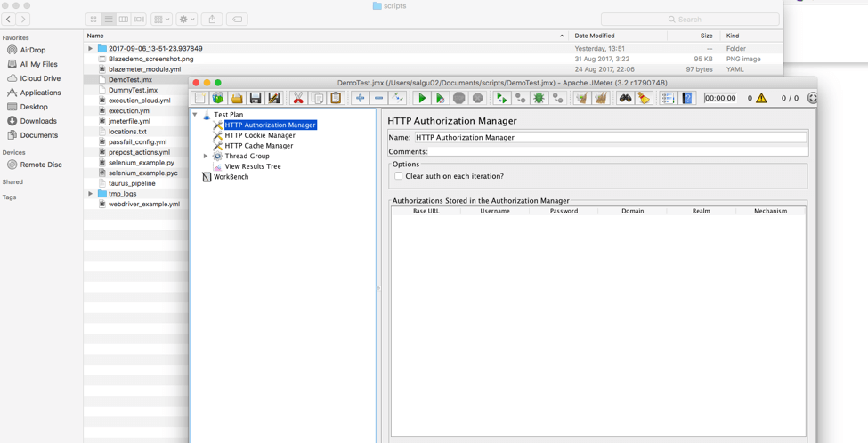Click the Toggle enable/disable icon in JMeter toolbar
868x443 pixels.
point(397,99)
